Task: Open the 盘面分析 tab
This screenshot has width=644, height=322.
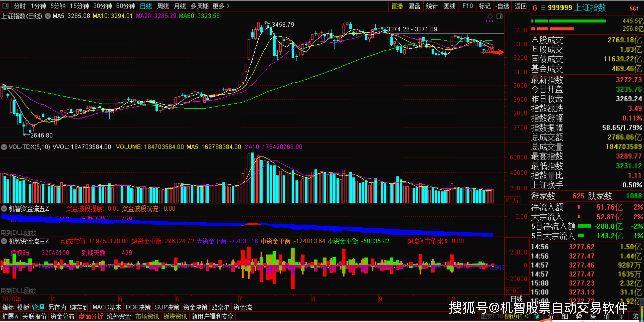Action: point(91,316)
